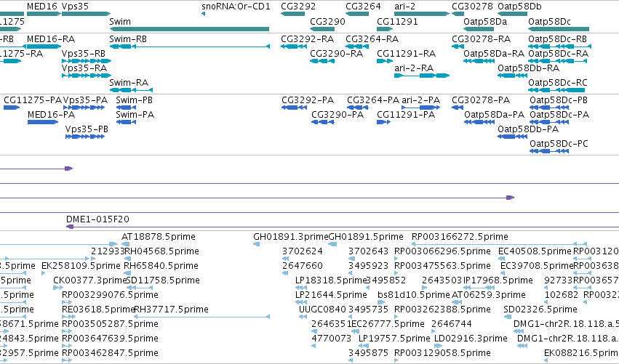Select the ari-2-RA transcript
The width and height of the screenshot is (619, 364).
tap(422, 76)
